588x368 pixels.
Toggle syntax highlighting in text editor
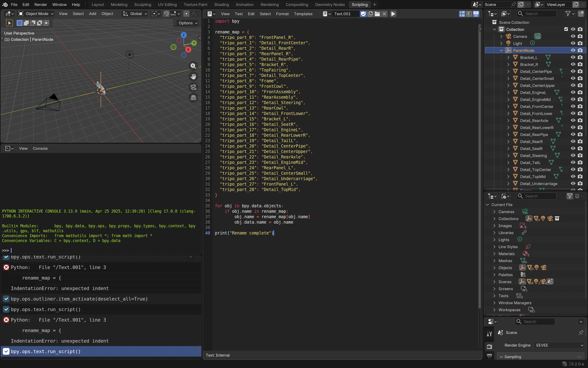coord(476,14)
